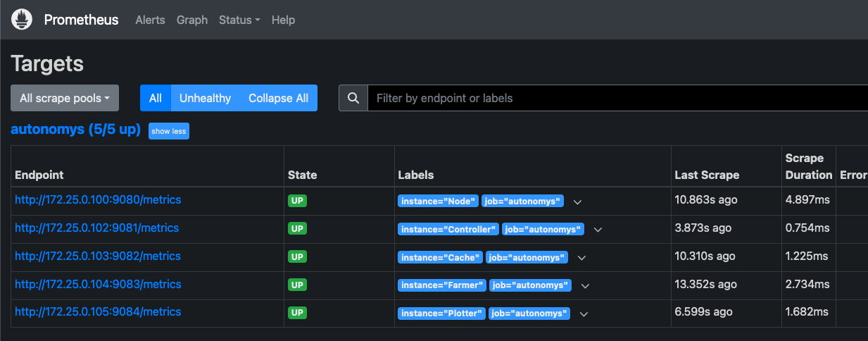The height and width of the screenshot is (341, 868).
Task: Open the Status dropdown menu
Action: click(x=239, y=20)
